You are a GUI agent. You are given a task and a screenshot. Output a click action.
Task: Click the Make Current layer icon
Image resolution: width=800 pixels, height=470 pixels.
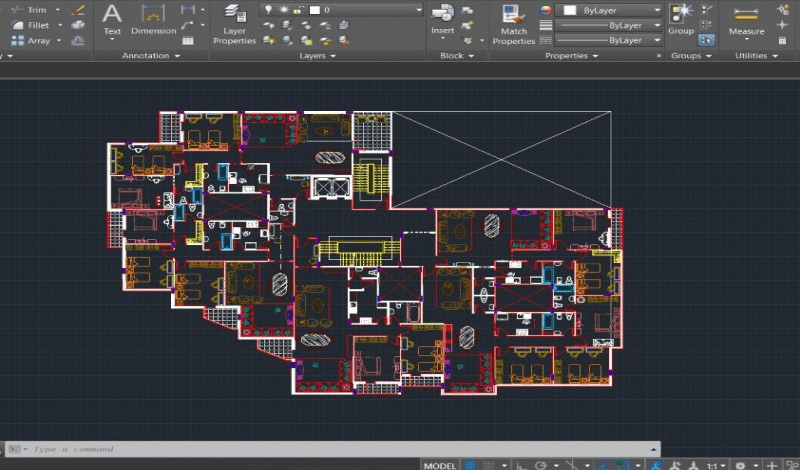tap(344, 25)
